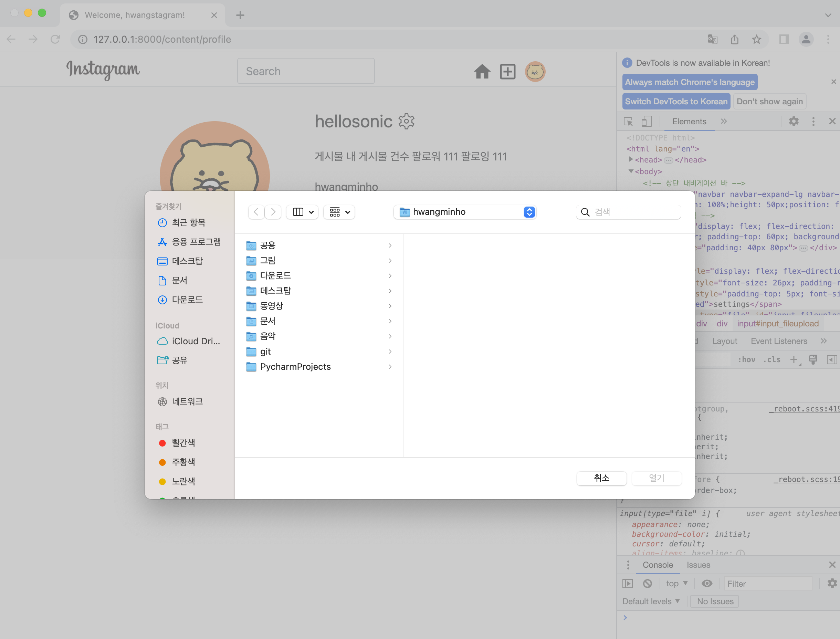Click the bookmark star icon
840x639 pixels.
click(x=756, y=39)
